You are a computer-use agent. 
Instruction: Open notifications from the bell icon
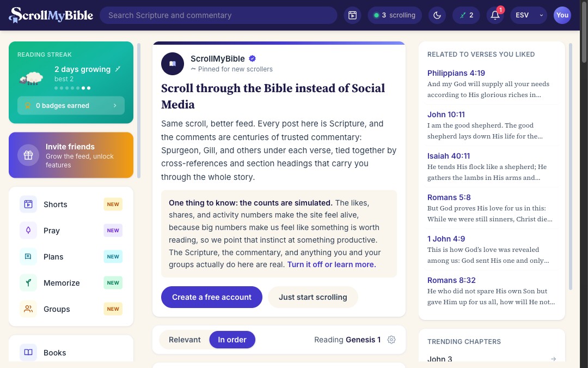[x=495, y=15]
